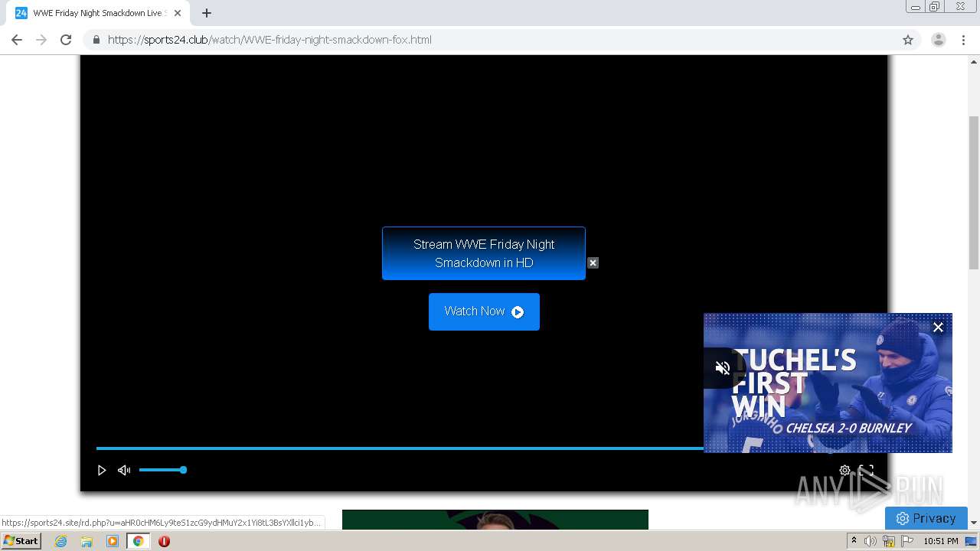Click the sports24.club address bar URL
Viewport: 980px width, 551px height.
(269, 40)
